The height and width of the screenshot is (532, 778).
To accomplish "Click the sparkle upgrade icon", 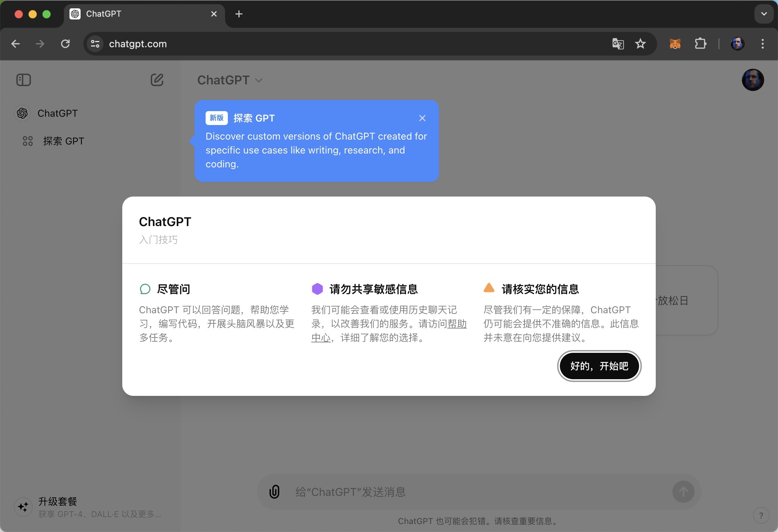I will [x=23, y=507].
